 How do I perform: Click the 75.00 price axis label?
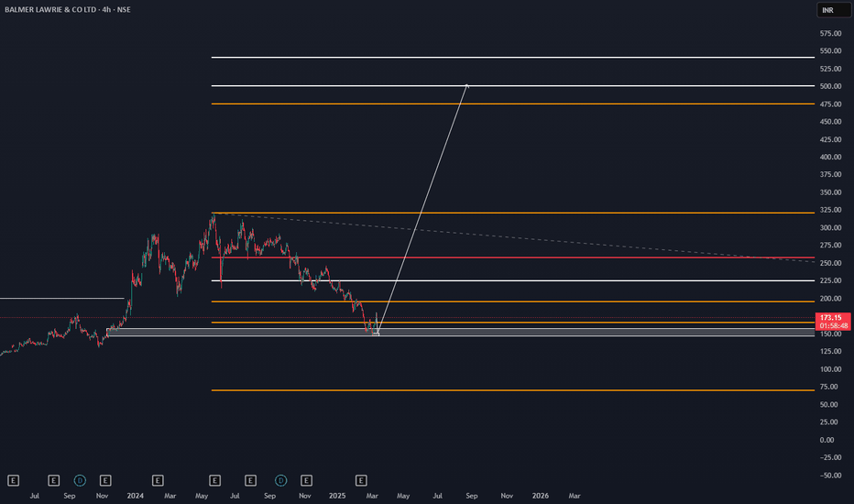coord(829,387)
